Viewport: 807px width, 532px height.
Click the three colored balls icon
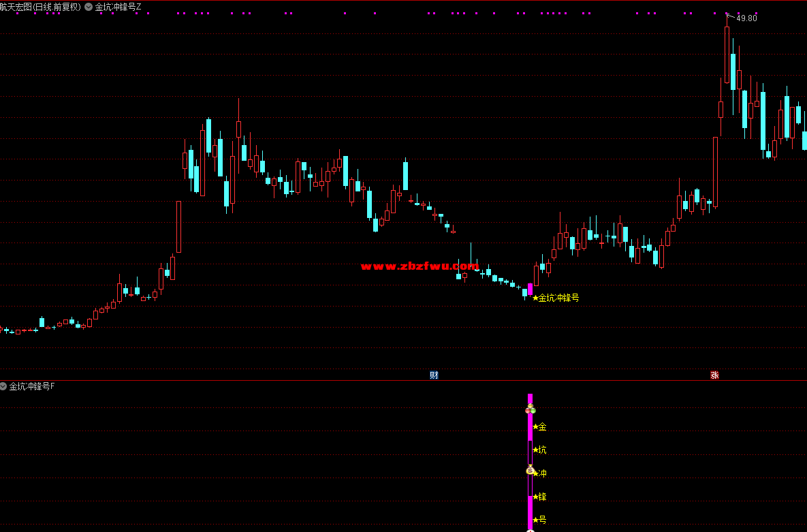point(531,409)
